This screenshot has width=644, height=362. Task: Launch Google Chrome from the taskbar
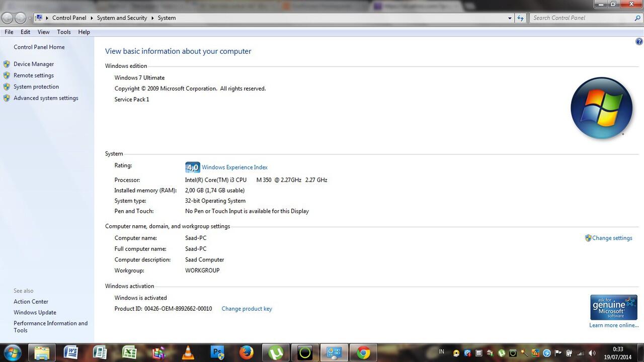click(x=363, y=353)
